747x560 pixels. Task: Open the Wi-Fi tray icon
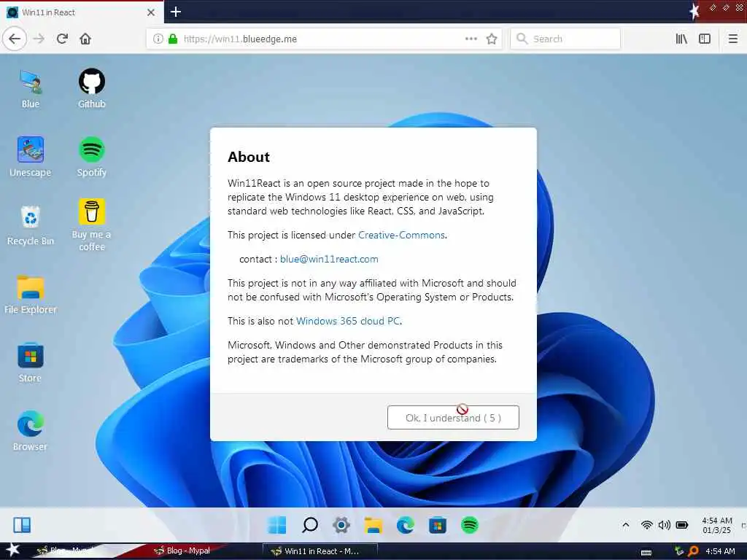click(x=646, y=525)
